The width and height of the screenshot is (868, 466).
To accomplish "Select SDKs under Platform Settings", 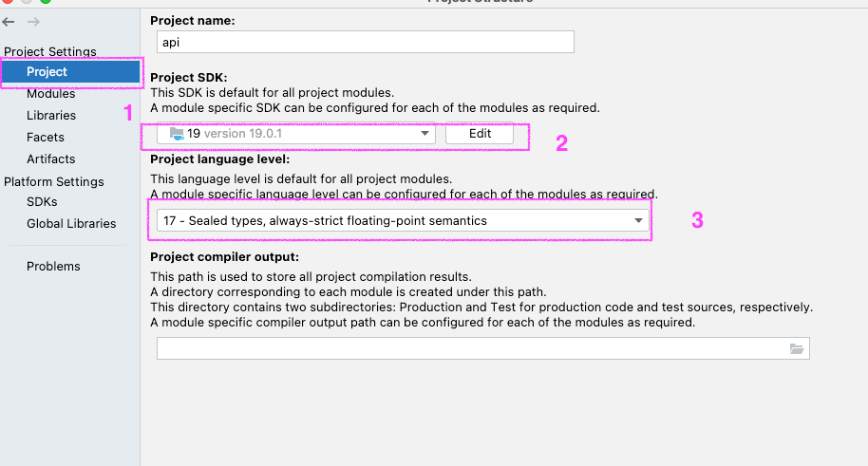I will pyautogui.click(x=42, y=201).
